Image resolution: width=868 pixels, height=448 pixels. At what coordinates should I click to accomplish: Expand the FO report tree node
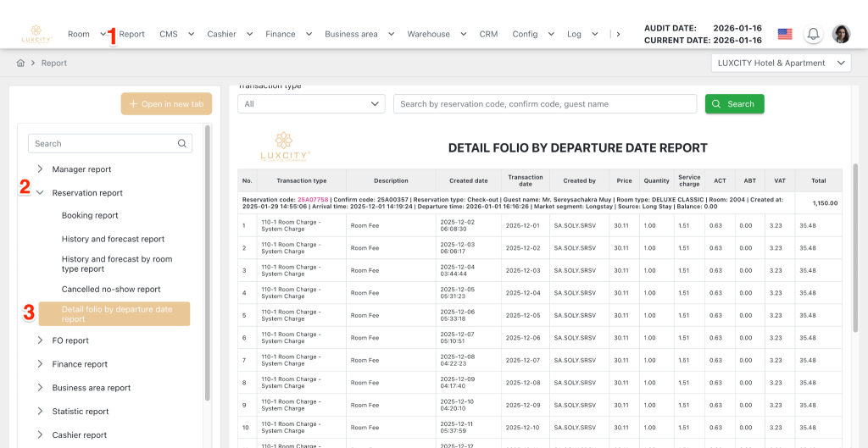click(x=40, y=340)
